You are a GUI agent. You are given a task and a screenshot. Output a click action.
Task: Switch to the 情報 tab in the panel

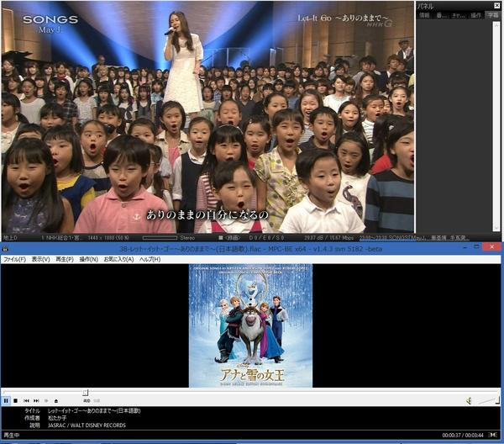point(424,15)
